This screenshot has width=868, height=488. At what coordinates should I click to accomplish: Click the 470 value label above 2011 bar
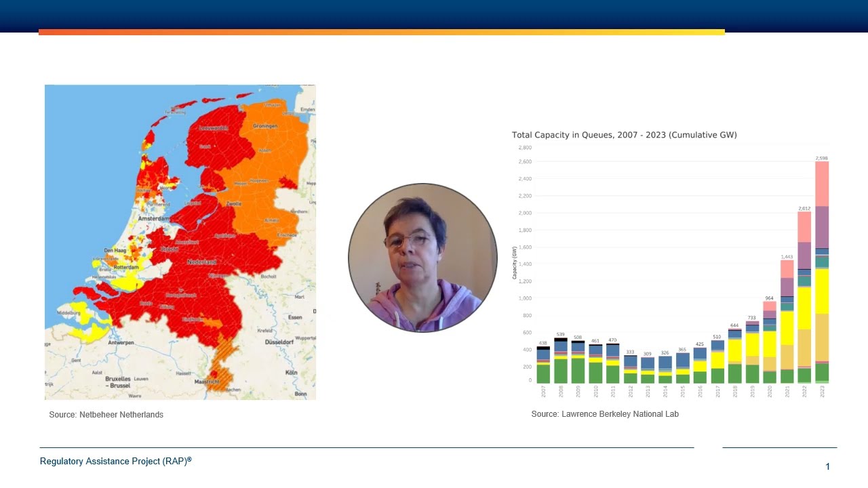pos(613,340)
